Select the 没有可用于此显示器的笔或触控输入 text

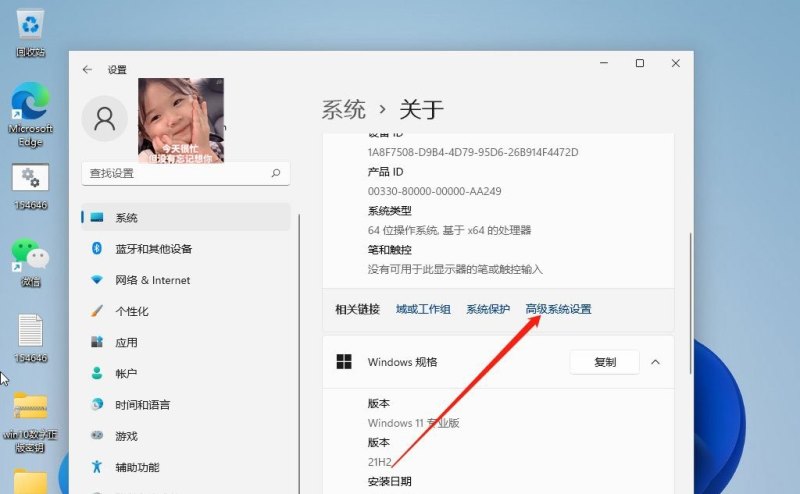[455, 269]
